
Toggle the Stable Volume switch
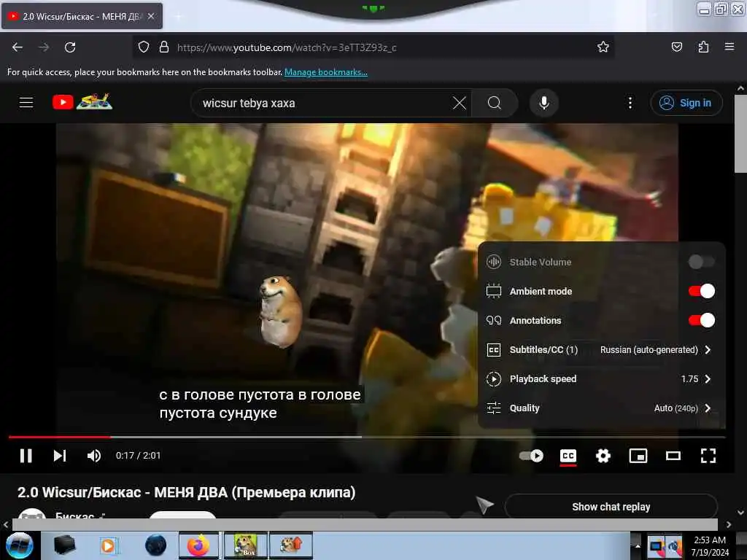coord(701,262)
